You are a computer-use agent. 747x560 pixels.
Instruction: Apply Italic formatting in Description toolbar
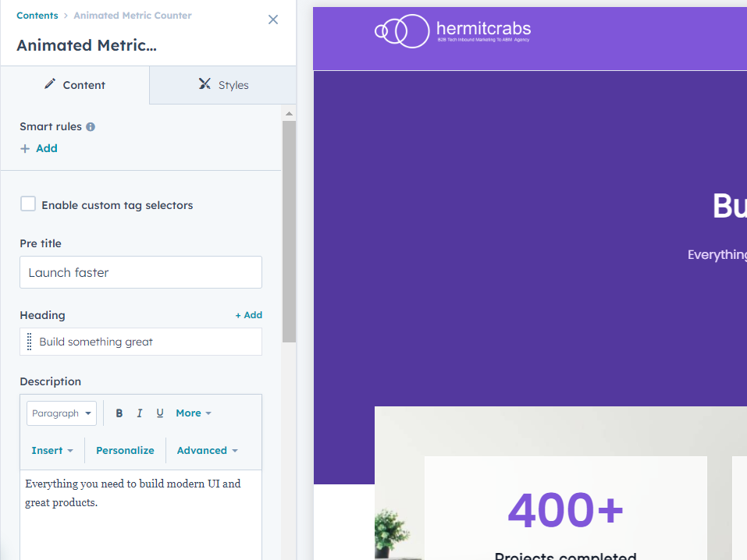pos(140,413)
